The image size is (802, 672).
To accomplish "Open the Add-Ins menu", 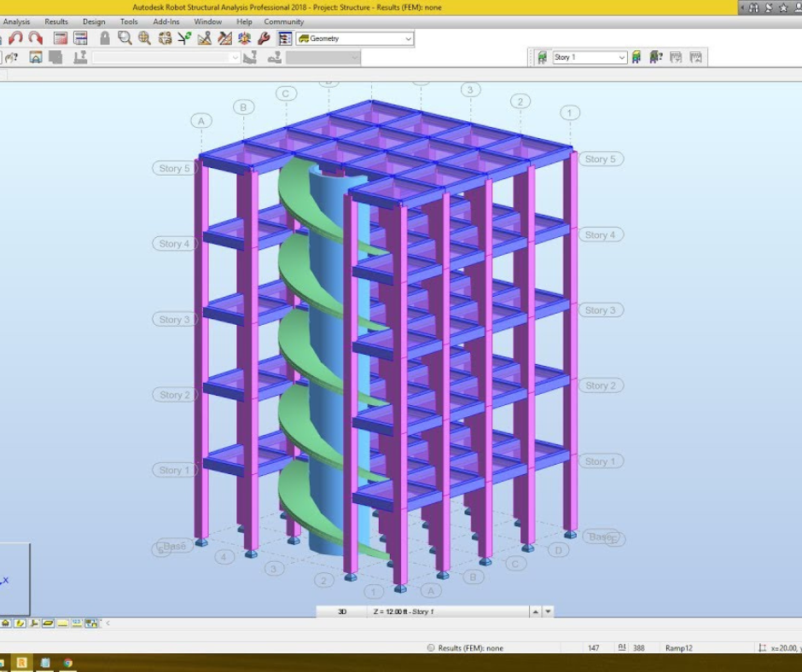I will pos(166,22).
